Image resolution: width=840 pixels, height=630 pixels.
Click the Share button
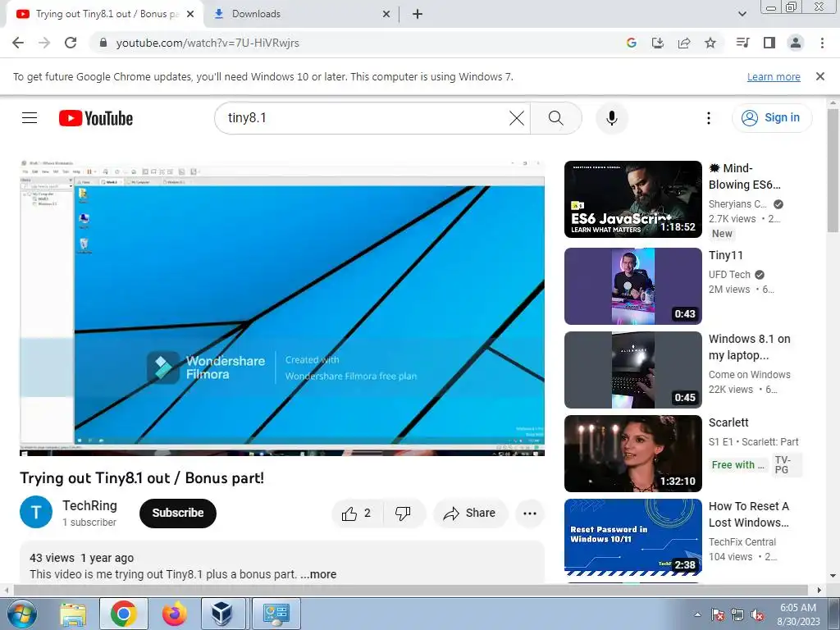pos(470,514)
